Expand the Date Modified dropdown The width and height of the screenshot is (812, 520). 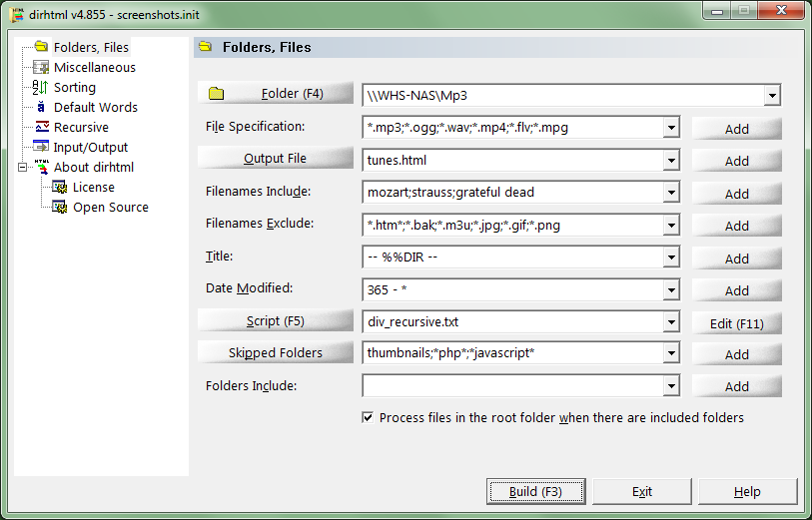coord(671,289)
